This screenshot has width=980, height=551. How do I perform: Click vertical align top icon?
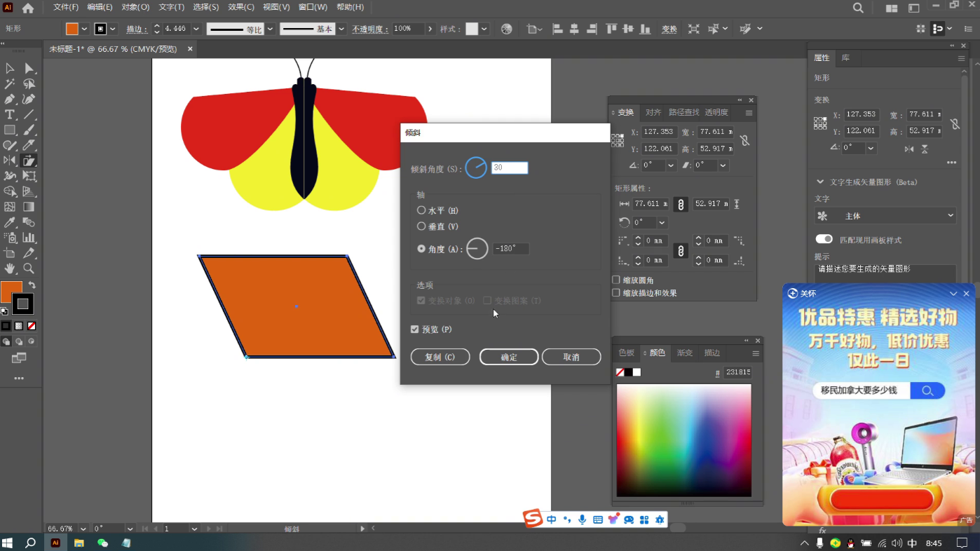[611, 29]
